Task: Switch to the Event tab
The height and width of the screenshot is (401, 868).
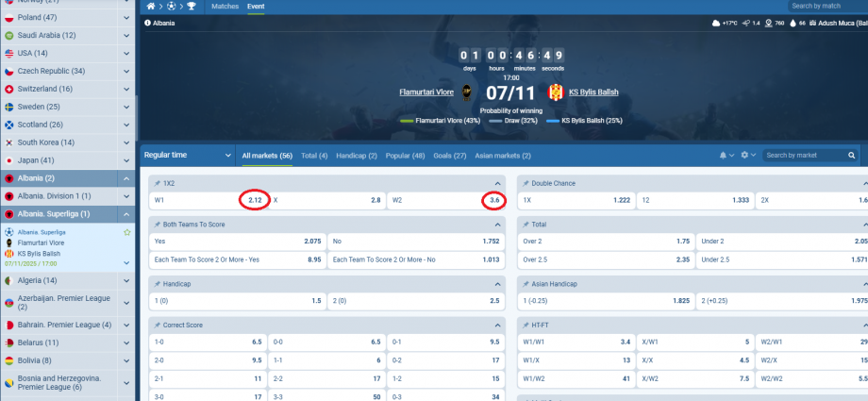Action: tap(256, 7)
